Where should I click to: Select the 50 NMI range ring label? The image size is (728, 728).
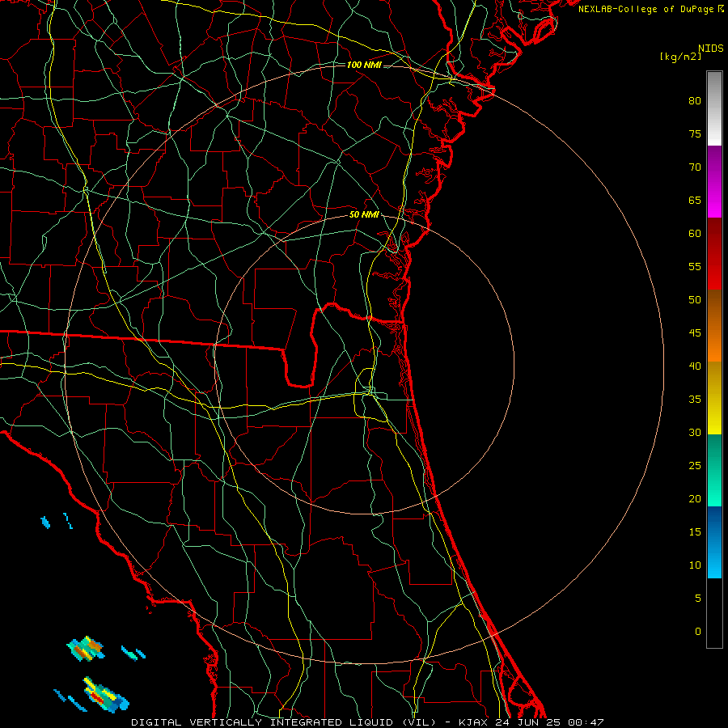(x=364, y=214)
